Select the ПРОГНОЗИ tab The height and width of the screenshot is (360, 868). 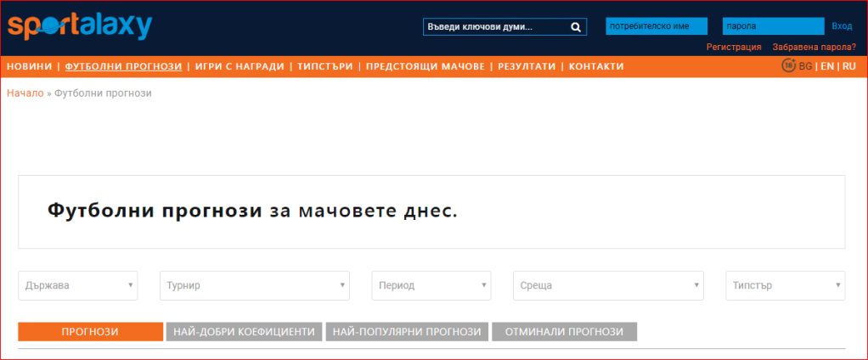pyautogui.click(x=90, y=331)
